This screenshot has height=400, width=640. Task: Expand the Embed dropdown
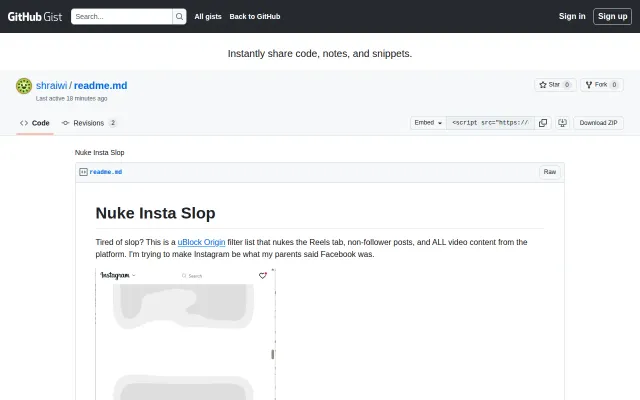428,123
